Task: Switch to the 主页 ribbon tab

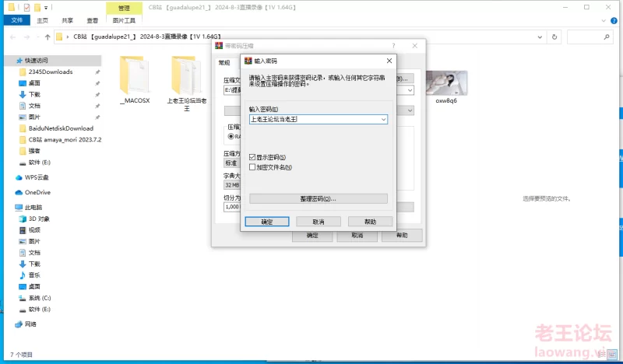Action: pyautogui.click(x=43, y=20)
